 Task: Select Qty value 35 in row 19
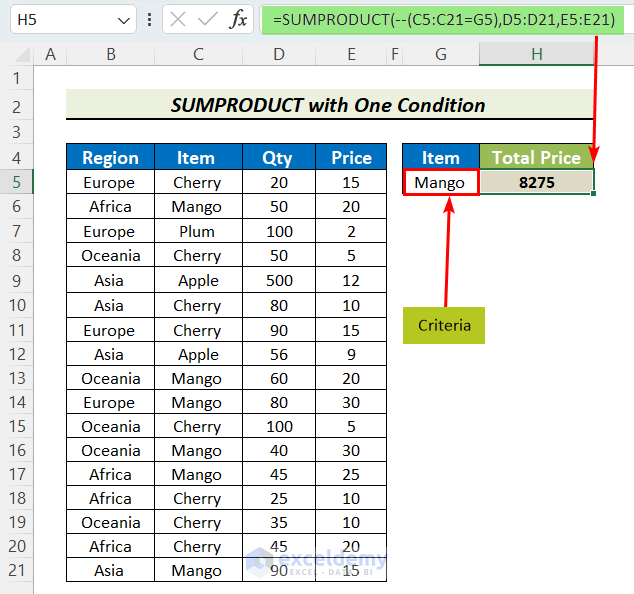[279, 522]
